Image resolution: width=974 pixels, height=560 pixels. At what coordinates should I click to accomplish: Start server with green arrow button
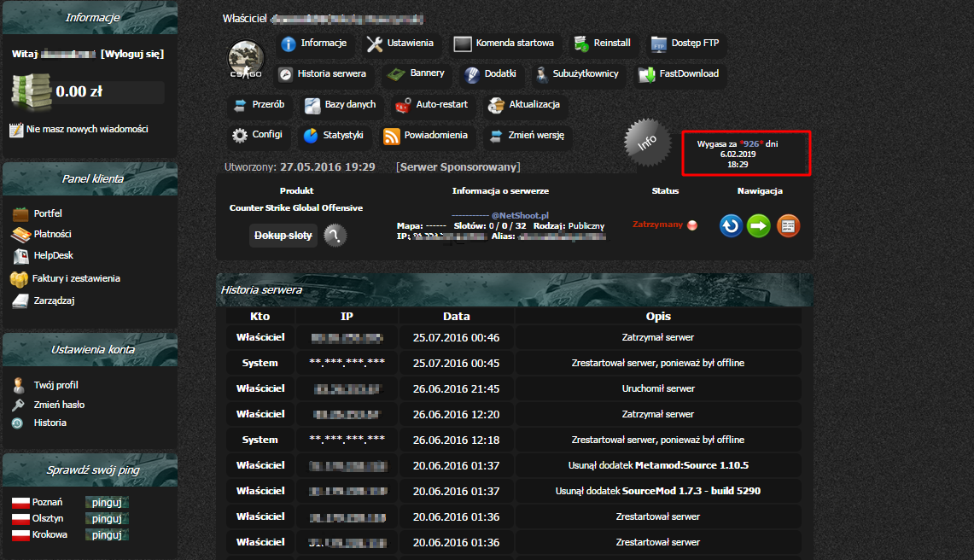point(758,225)
